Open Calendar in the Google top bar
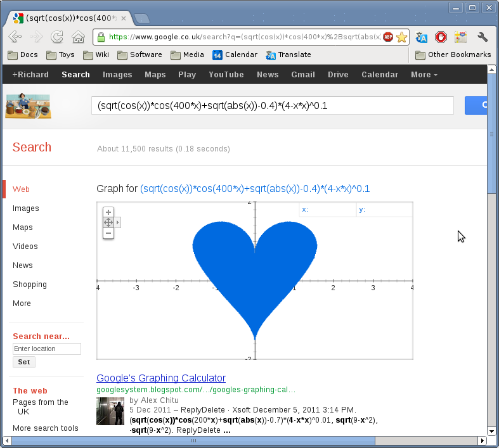 (x=380, y=75)
